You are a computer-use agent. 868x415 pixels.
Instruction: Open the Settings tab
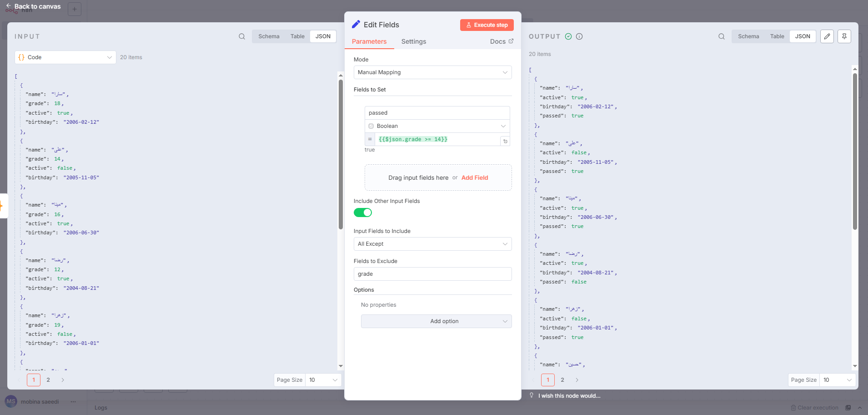(x=413, y=41)
